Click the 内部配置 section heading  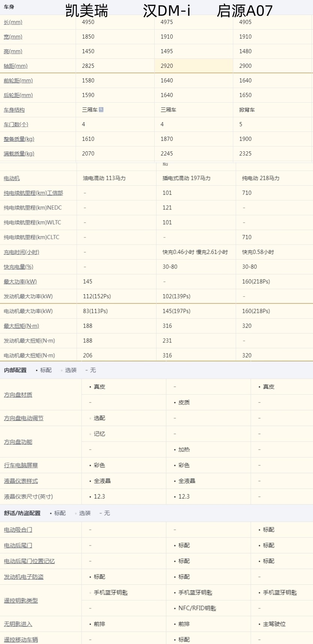point(15,370)
